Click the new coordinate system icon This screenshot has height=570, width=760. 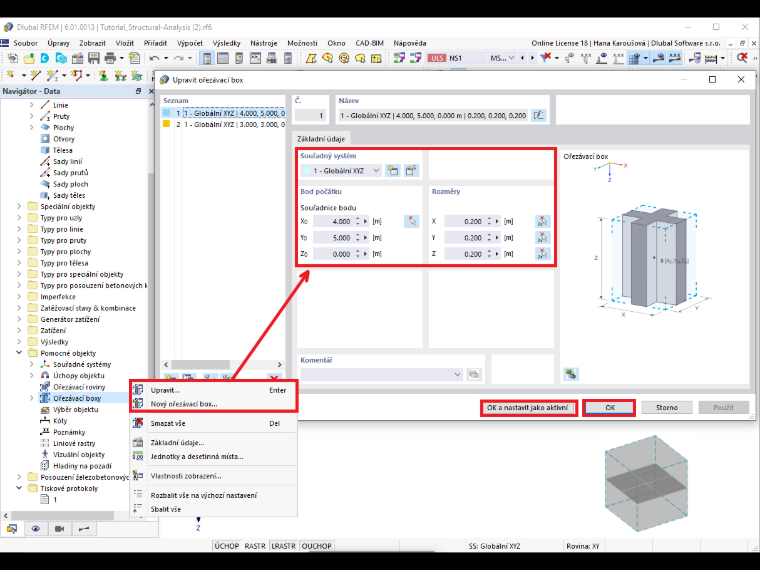click(x=393, y=171)
